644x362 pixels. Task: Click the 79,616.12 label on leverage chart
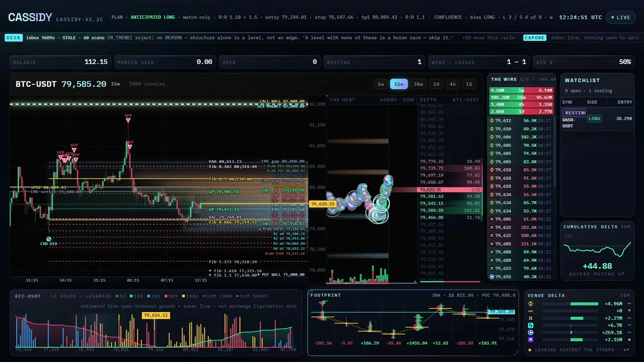coord(155,315)
